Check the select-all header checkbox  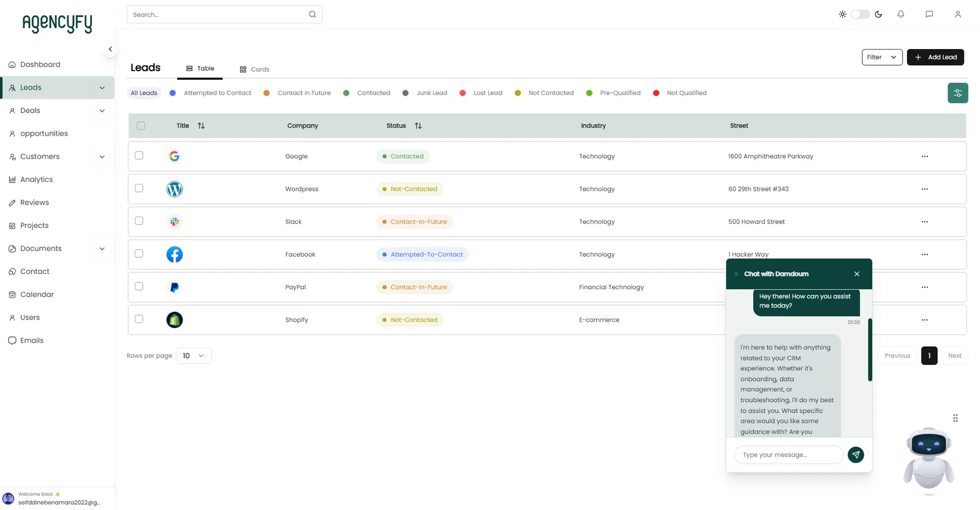coord(141,126)
